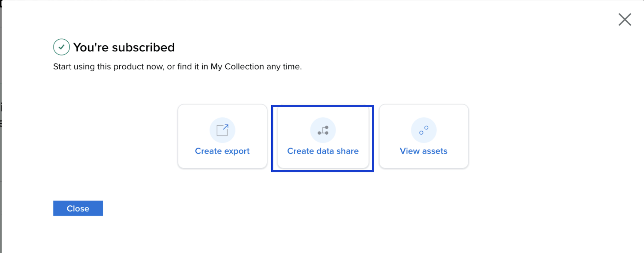Viewport: 644px width, 253px height.
Task: Click the "You're subscribed" heading
Action: click(x=124, y=47)
